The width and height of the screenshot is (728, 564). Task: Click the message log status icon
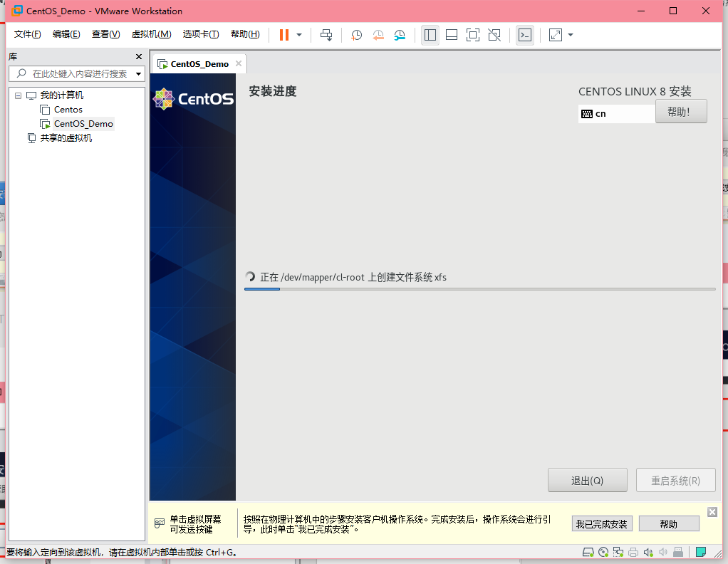tap(701, 552)
